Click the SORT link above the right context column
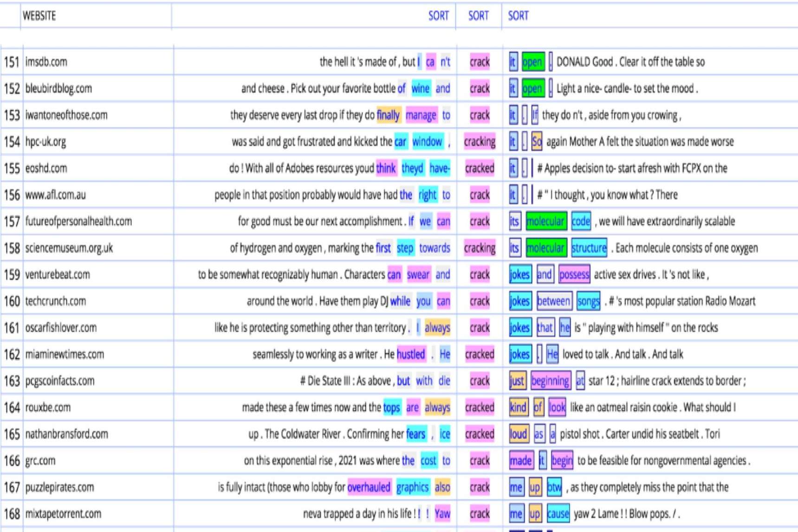798x532 pixels. click(518, 16)
